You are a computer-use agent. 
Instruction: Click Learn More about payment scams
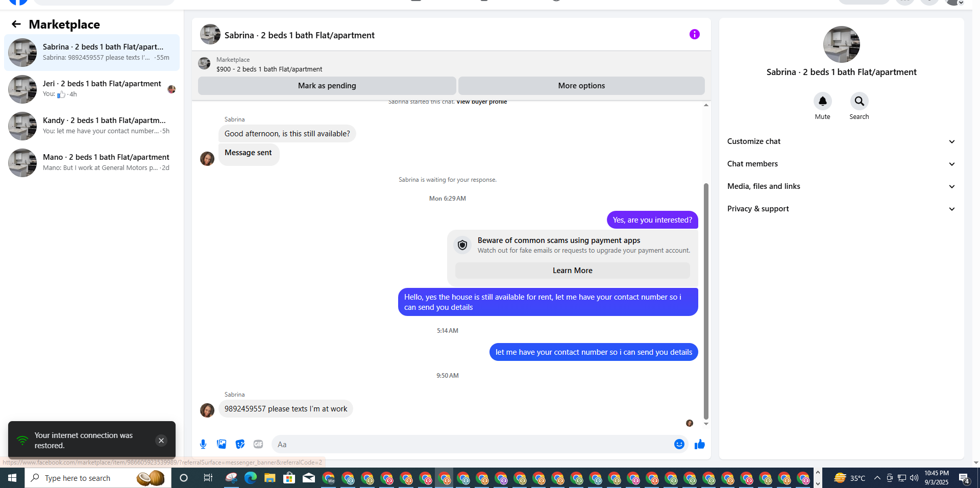pyautogui.click(x=572, y=271)
